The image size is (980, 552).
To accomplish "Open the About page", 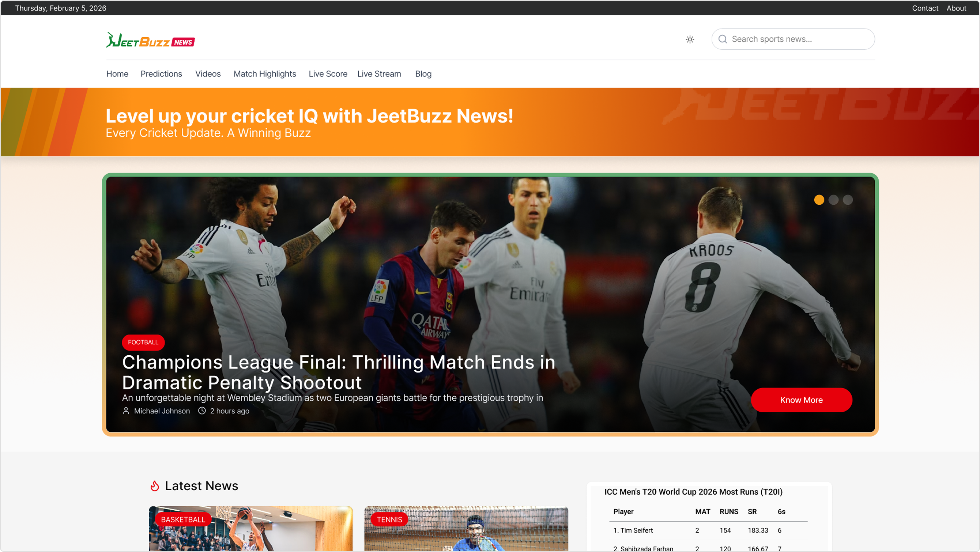I will [x=956, y=8].
